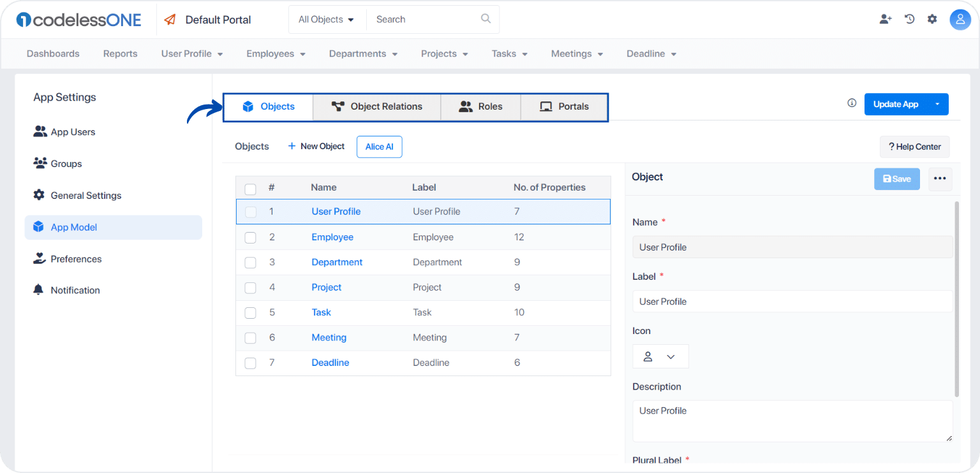The height and width of the screenshot is (473, 980).
Task: Check the Meeting row checkbox
Action: point(251,338)
